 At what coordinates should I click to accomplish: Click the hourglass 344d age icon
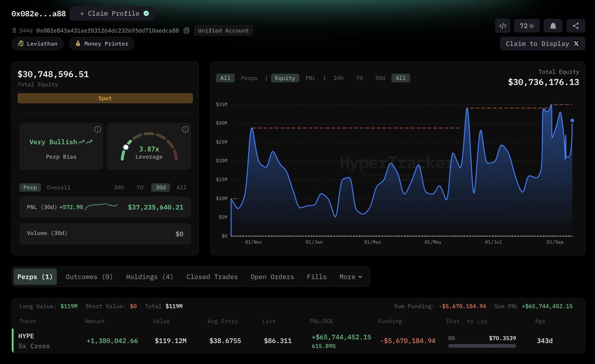click(x=14, y=31)
